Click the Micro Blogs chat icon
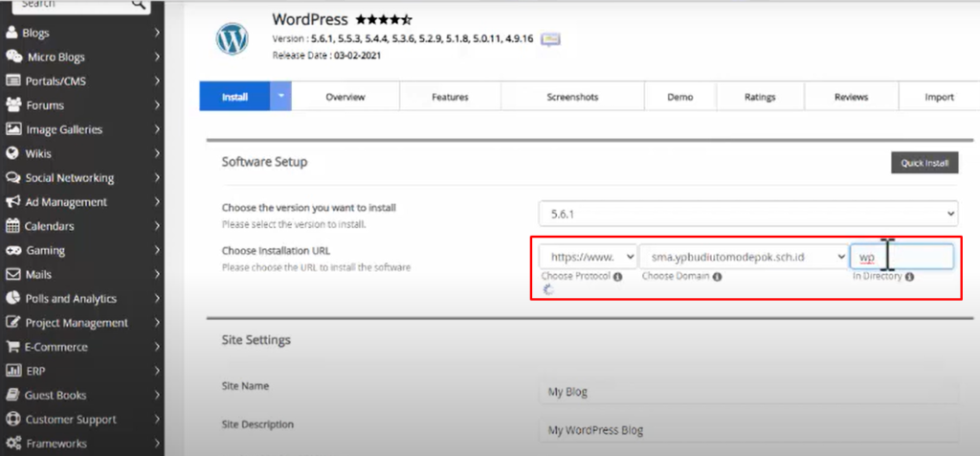The image size is (980, 456). (x=13, y=57)
